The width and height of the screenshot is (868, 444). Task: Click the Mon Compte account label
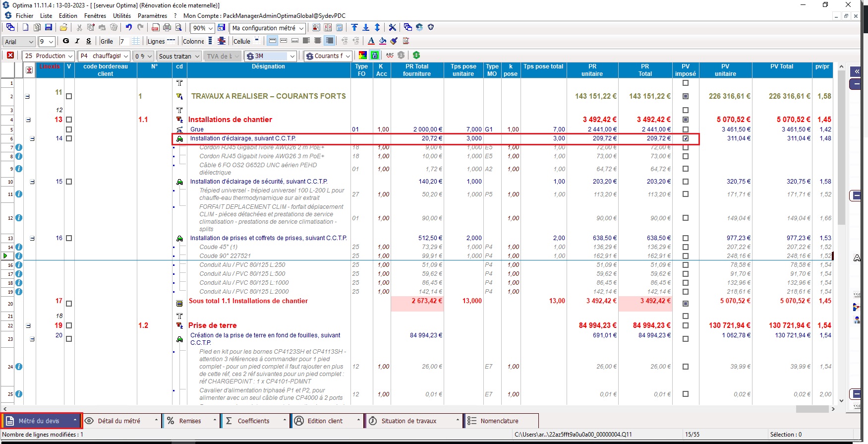coord(264,16)
